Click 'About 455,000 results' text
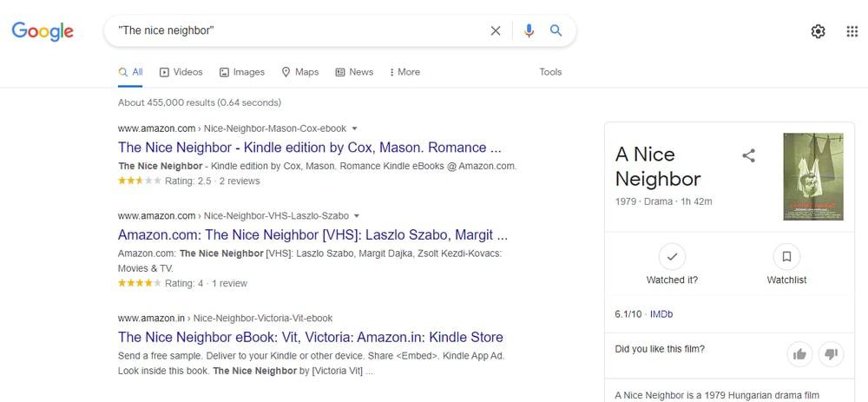Image resolution: width=868 pixels, height=402 pixels. coord(200,103)
